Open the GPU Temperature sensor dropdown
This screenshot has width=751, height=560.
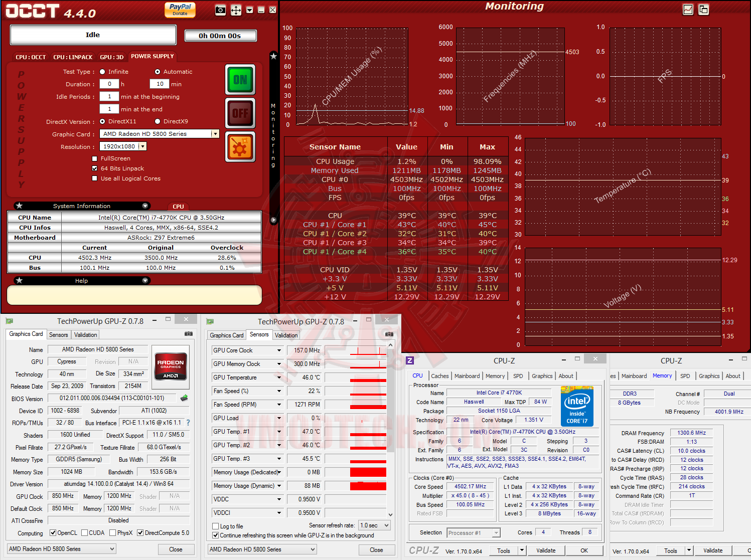279,378
